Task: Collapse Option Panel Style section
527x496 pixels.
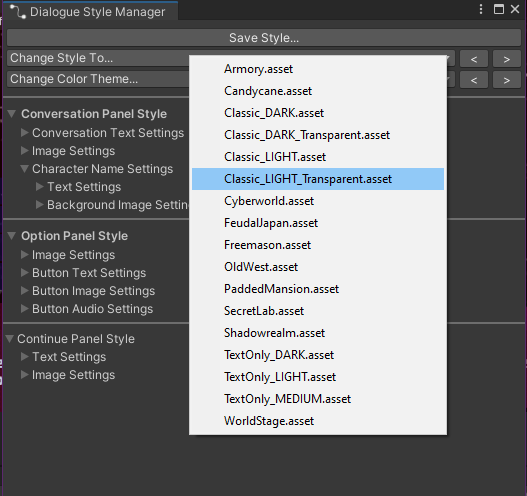Action: pos(11,236)
